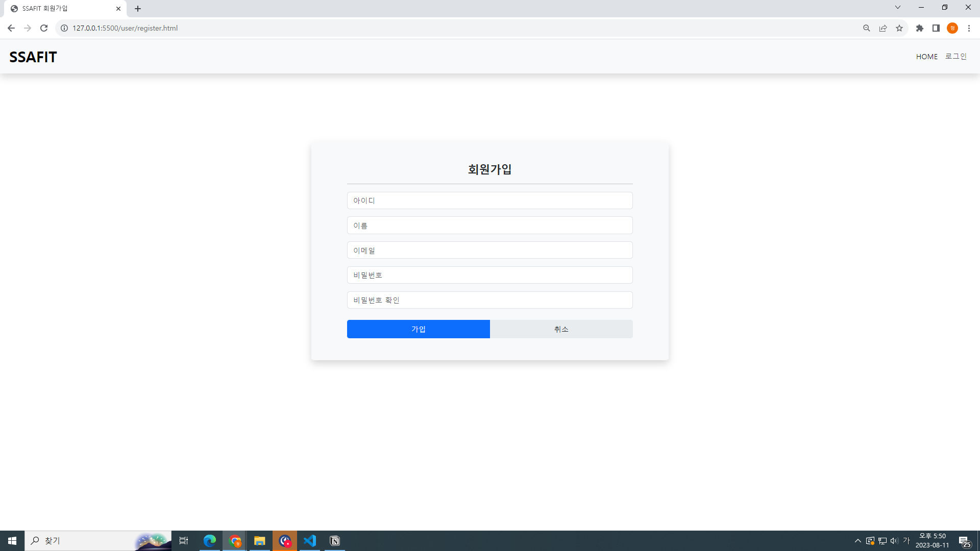
Task: Share this page icon
Action: tap(883, 28)
